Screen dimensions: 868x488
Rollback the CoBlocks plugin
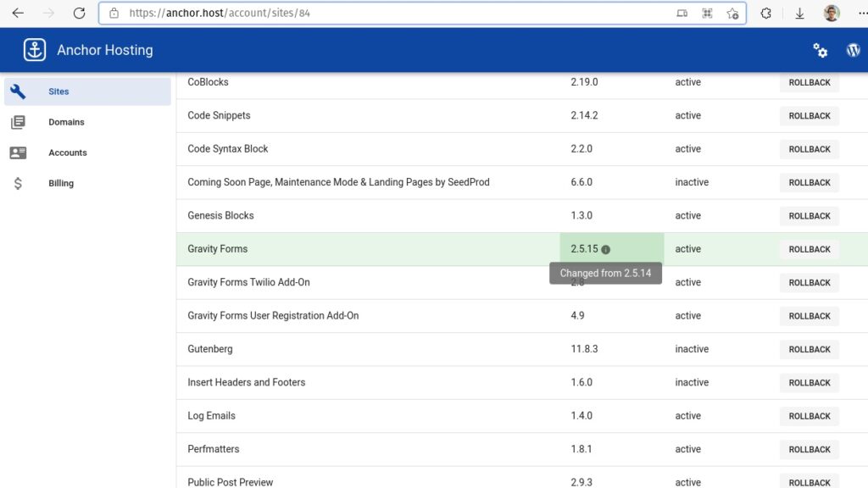click(810, 82)
